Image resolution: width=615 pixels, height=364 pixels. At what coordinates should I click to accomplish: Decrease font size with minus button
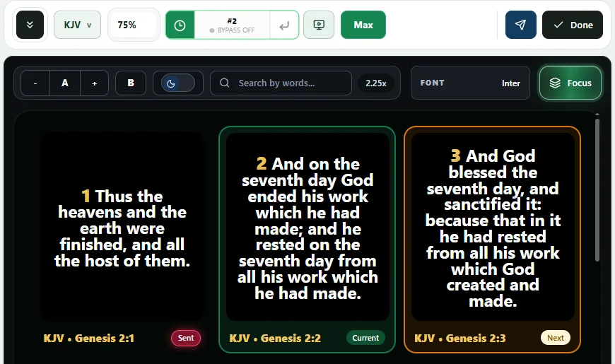pyautogui.click(x=35, y=83)
